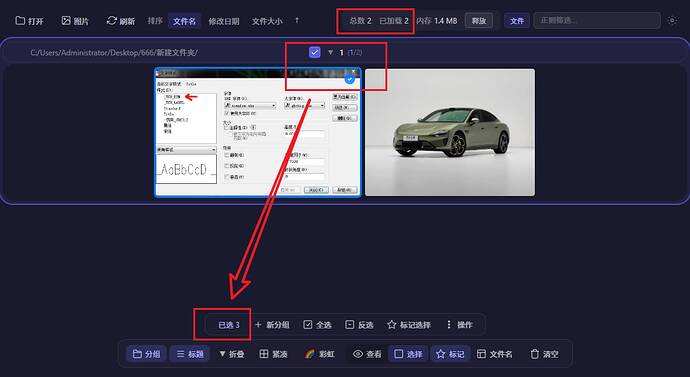Uncheck the group 1 checkbox in header

tap(314, 52)
